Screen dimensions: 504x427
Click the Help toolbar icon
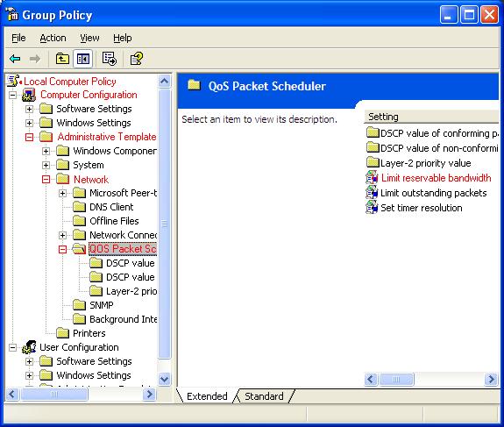[136, 59]
